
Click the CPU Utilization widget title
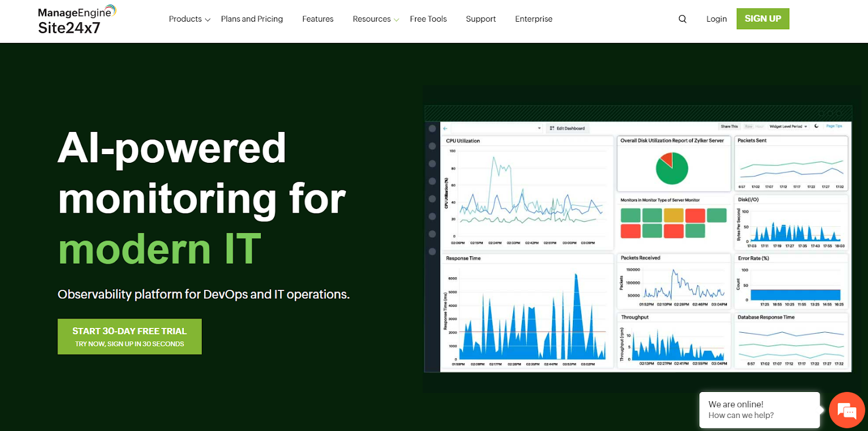pos(463,141)
